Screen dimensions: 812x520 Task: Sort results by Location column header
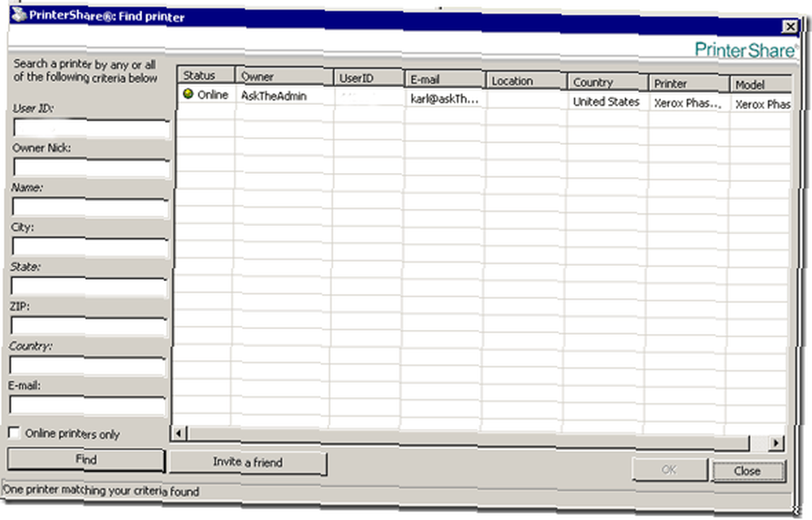tap(525, 80)
